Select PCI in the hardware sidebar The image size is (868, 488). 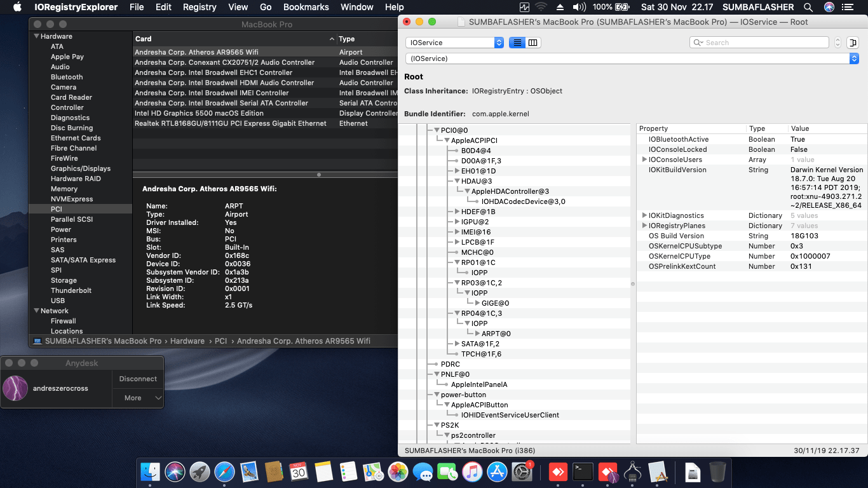[x=57, y=209]
